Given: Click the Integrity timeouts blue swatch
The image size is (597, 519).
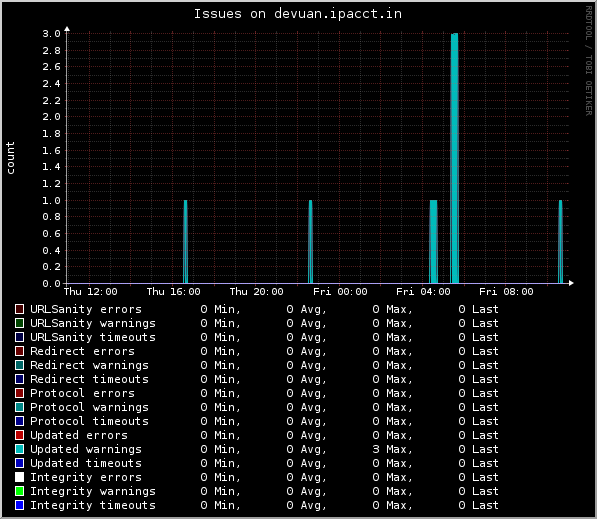Looking at the screenshot, I should click(19, 505).
